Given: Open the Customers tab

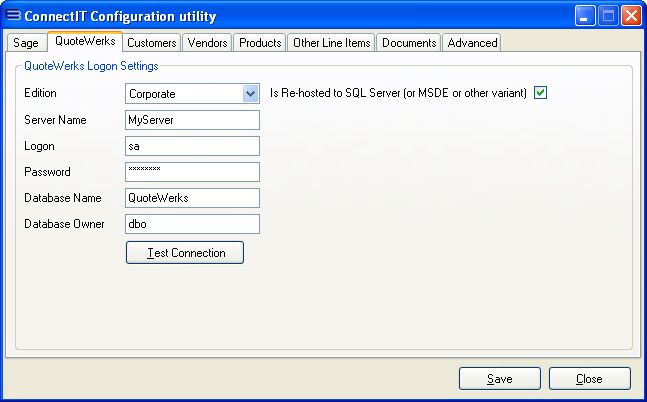Looking at the screenshot, I should [151, 43].
